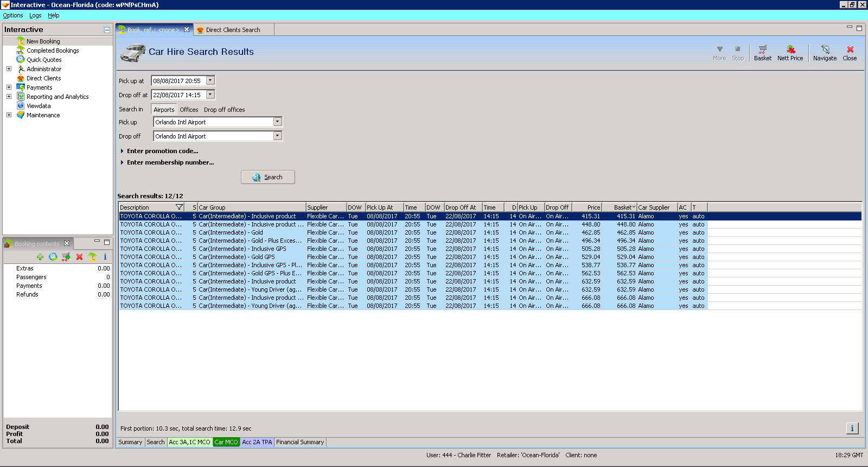
Task: Expand the Reporting and Analytics node
Action: pos(9,97)
